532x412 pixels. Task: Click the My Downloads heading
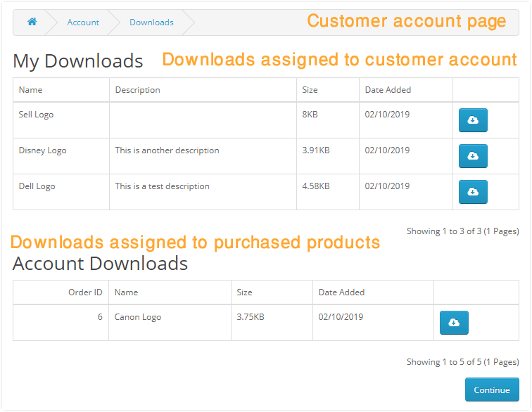[78, 61]
